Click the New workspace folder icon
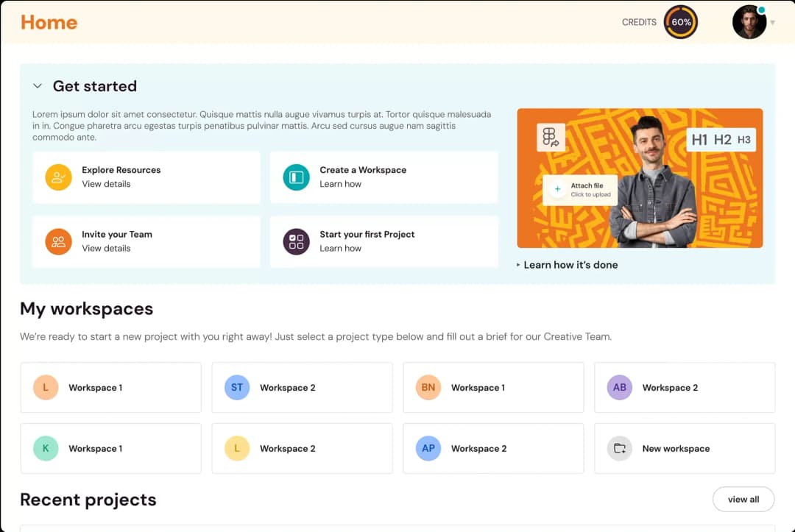Image resolution: width=795 pixels, height=532 pixels. pos(620,448)
